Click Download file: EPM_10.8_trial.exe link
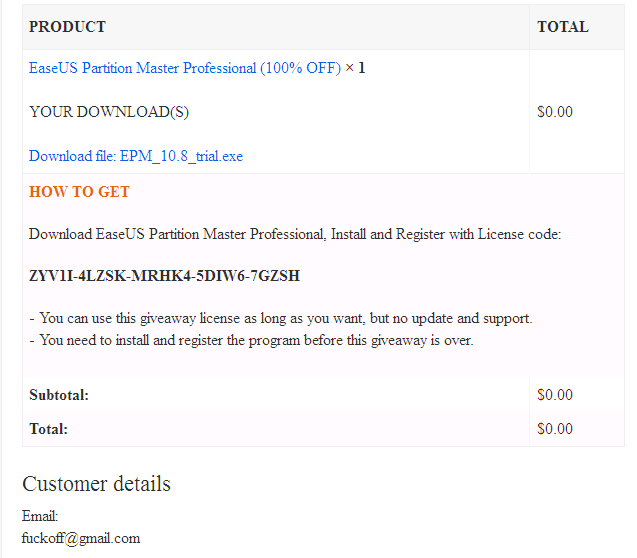This screenshot has width=637, height=558. click(136, 156)
